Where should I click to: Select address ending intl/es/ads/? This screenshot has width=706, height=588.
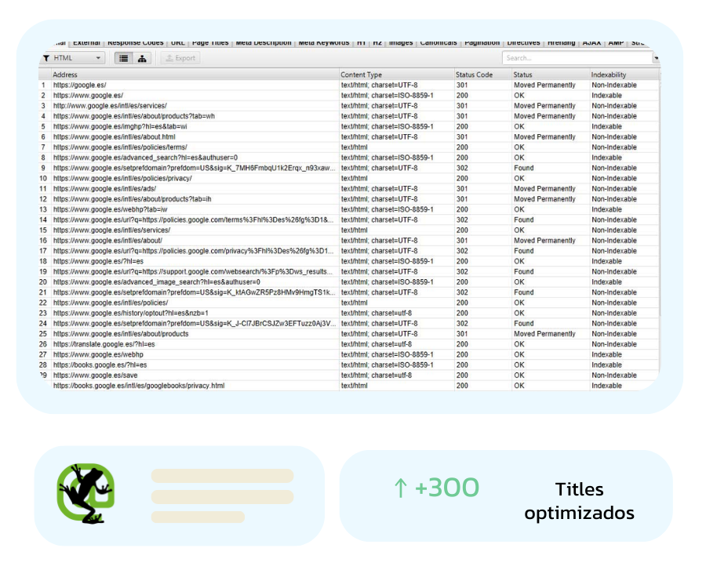104,188
